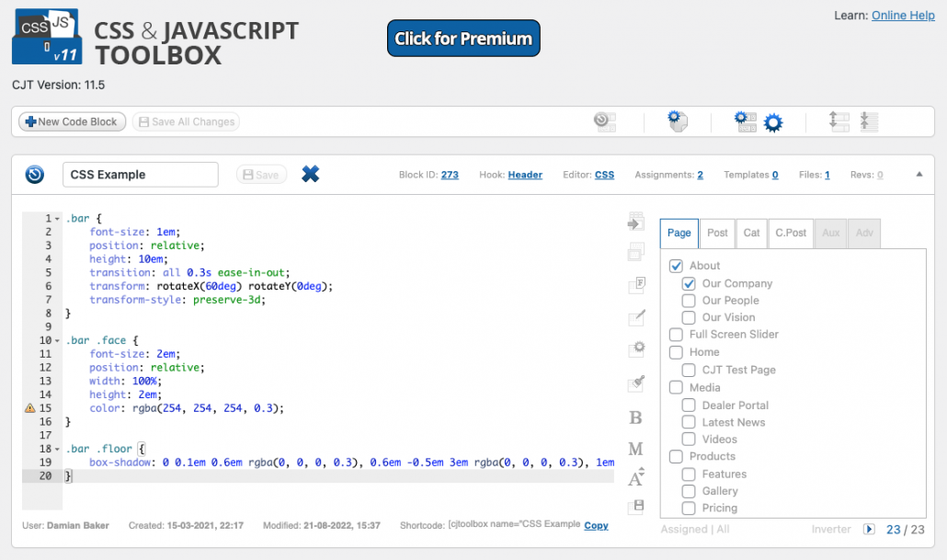Click the font size A icon
The width and height of the screenshot is (947, 560).
point(636,476)
